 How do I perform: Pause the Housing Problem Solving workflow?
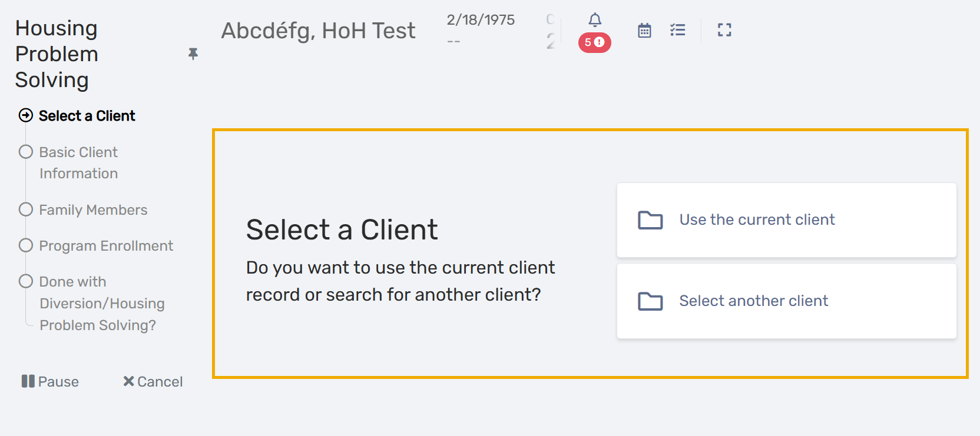[x=50, y=382]
